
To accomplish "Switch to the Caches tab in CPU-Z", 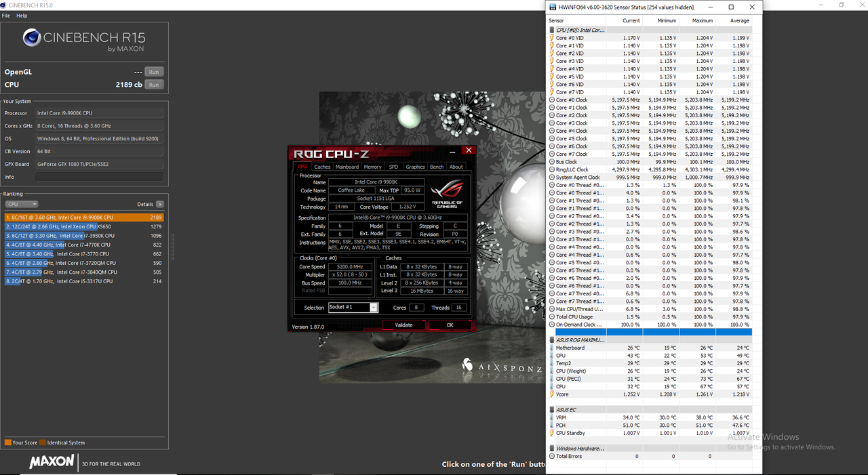I will [x=322, y=167].
